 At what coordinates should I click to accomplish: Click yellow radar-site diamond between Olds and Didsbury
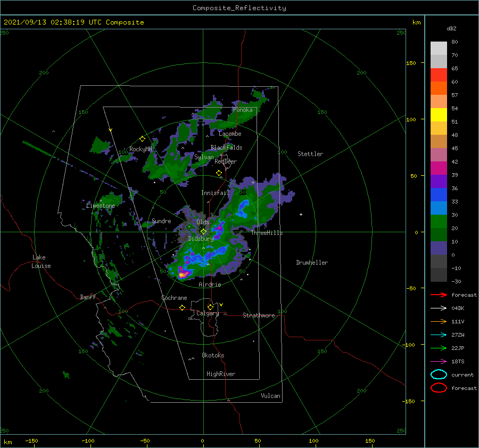click(x=203, y=232)
